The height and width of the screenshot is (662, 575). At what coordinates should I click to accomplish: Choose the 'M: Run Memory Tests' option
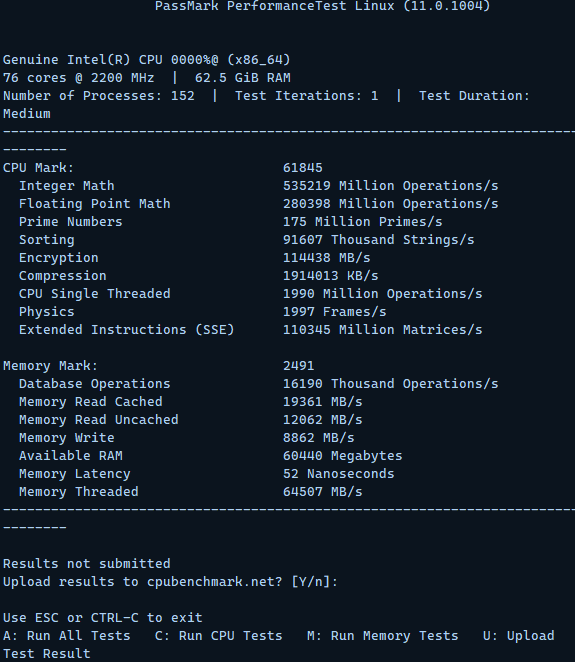(382, 636)
